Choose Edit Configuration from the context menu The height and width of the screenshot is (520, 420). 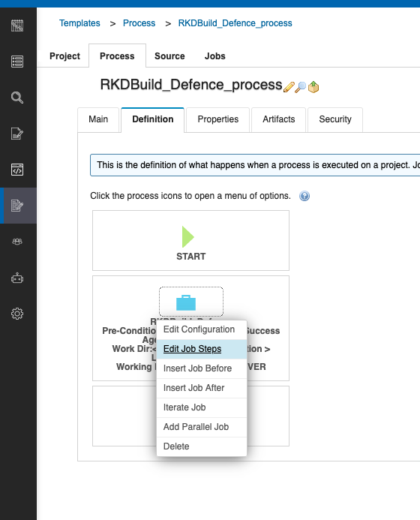tap(202, 329)
